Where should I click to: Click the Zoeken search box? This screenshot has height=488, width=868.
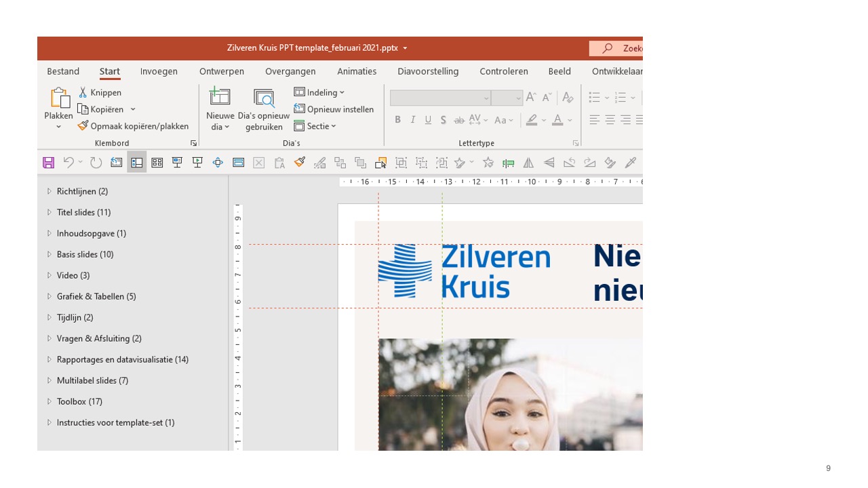tap(616, 48)
